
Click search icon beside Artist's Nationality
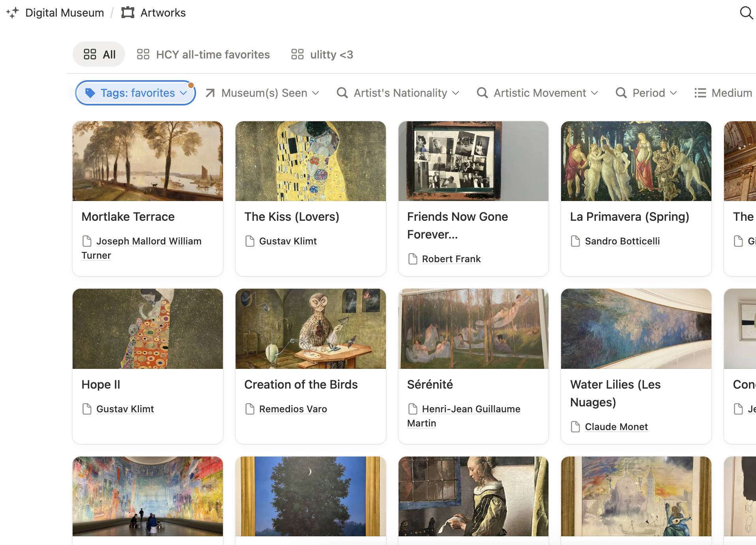click(342, 93)
